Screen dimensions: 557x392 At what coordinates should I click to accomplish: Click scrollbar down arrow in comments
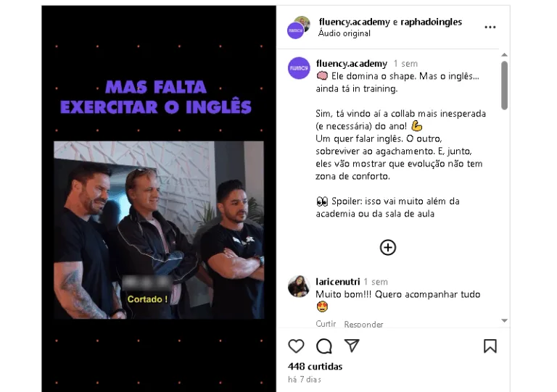tap(504, 320)
